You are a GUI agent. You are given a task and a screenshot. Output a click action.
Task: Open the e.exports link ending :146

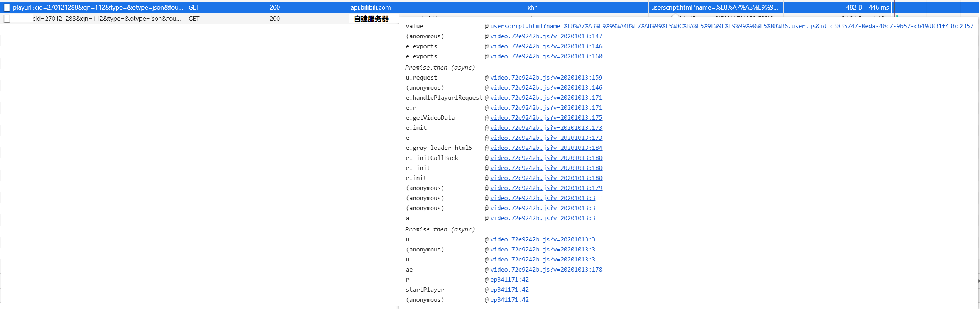coord(546,46)
